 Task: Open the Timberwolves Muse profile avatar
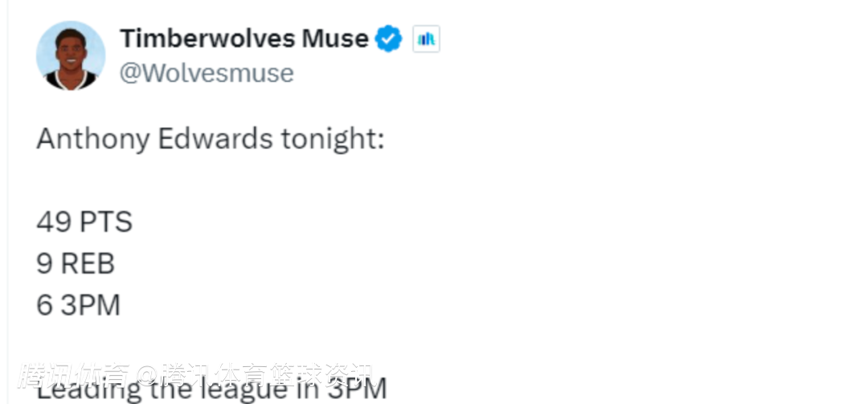click(x=71, y=55)
